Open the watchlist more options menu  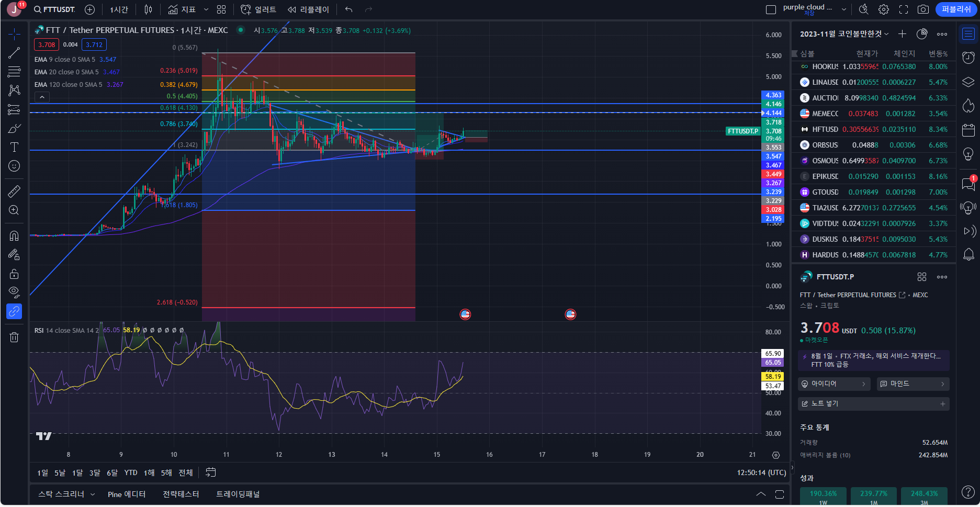pyautogui.click(x=942, y=34)
